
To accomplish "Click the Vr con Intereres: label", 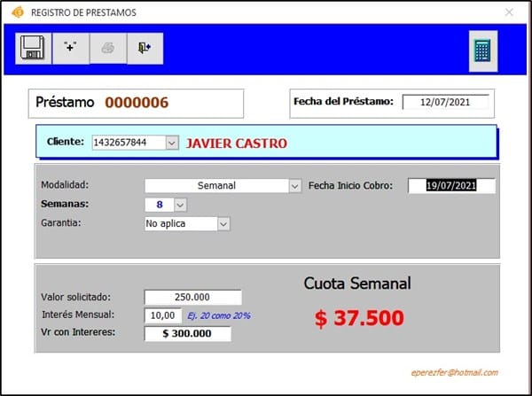I will click(x=78, y=332).
